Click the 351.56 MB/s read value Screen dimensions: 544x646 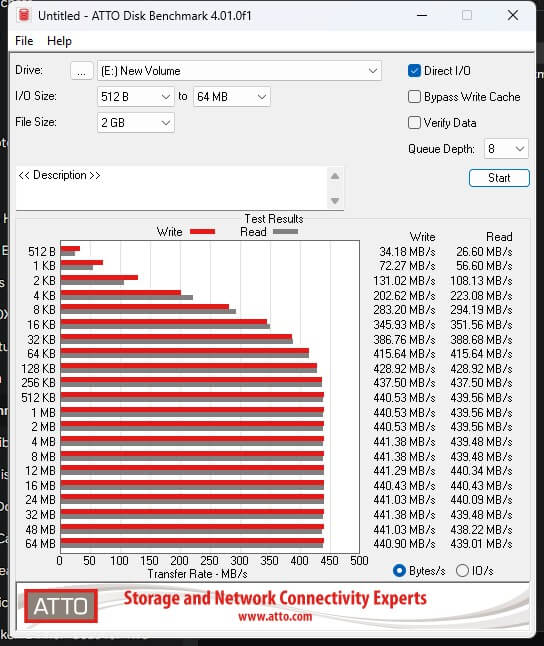tap(481, 325)
